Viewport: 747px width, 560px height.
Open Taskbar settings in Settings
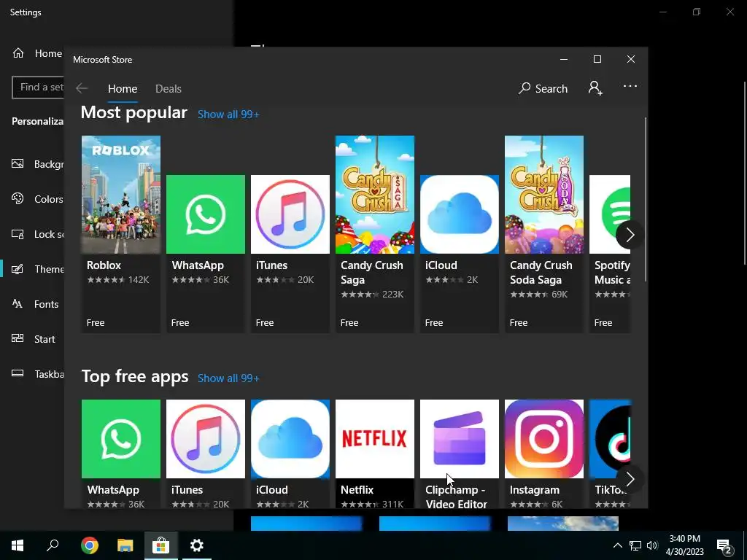coord(37,374)
